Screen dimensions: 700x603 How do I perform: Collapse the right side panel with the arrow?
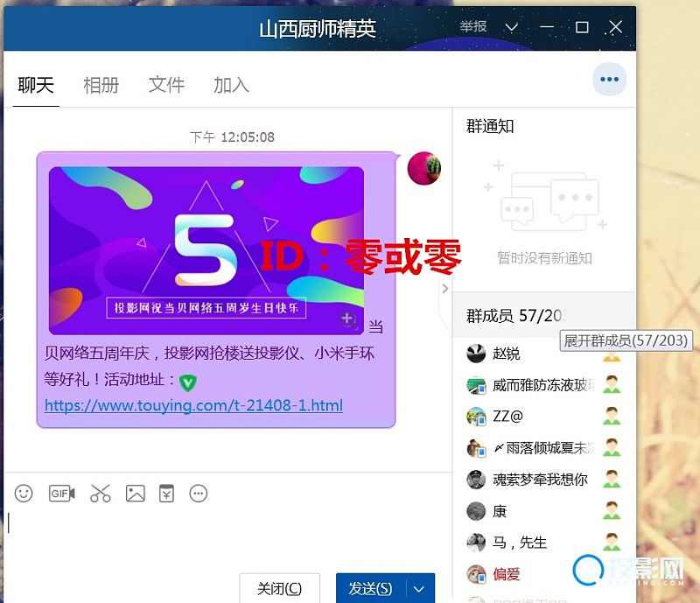click(445, 289)
